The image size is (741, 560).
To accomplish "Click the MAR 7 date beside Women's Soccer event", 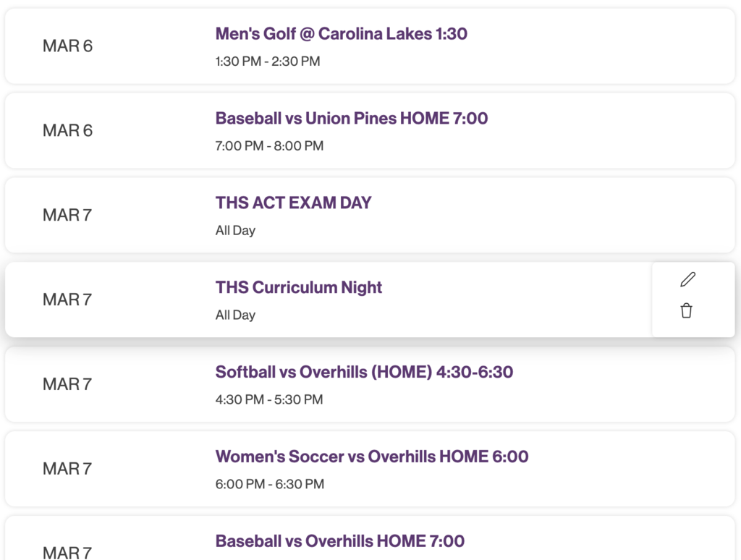I will click(67, 469).
